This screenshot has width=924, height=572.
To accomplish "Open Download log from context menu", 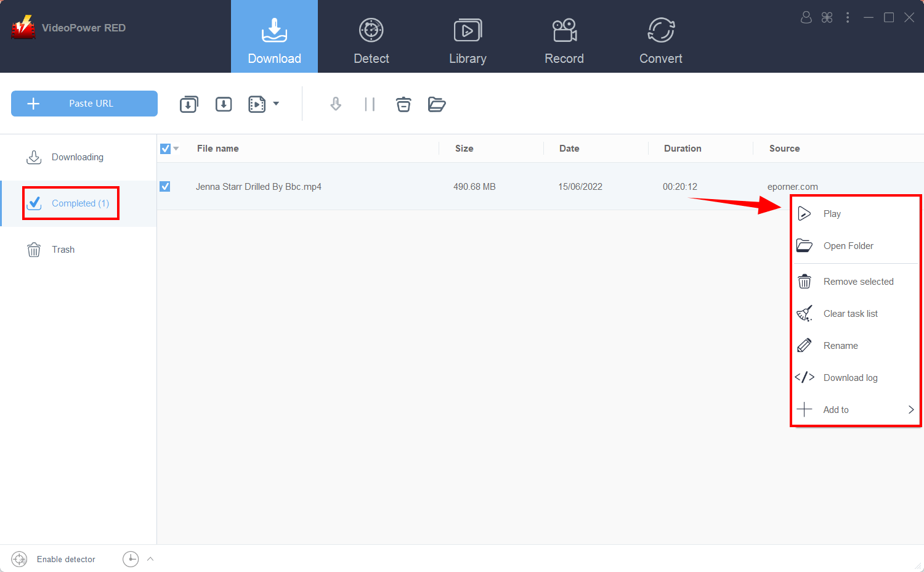I will 856,378.
